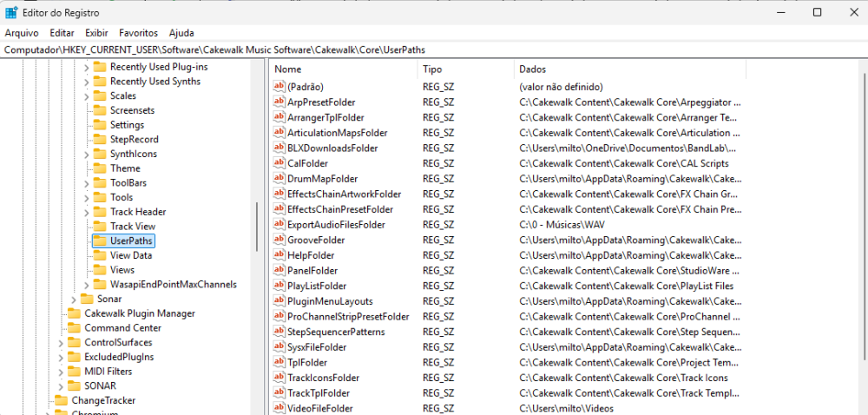Select the StepSequencerPatterns value name
The height and width of the screenshot is (415, 868).
click(x=336, y=332)
